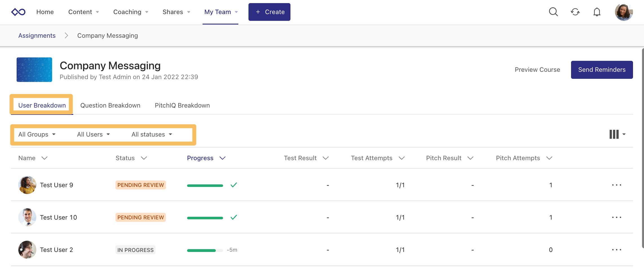Screen dimensions: 644x268
Task: Switch to the User Breakdown tab
Action: [x=42, y=105]
